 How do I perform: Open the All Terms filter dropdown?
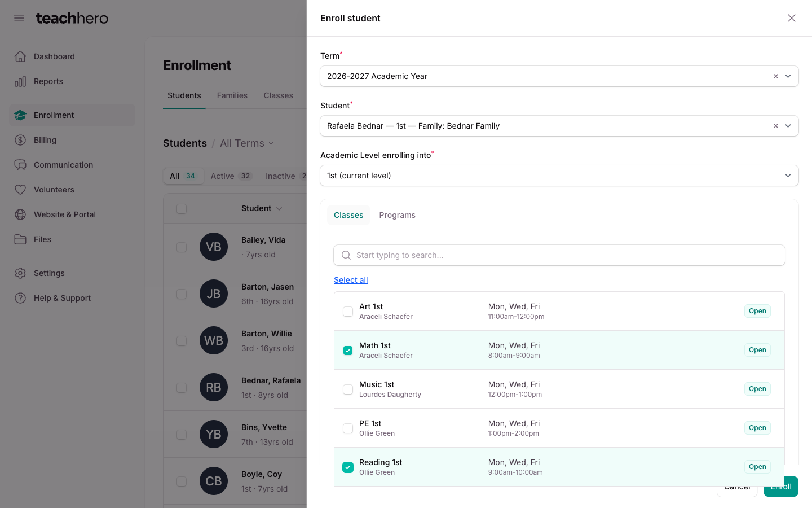click(247, 143)
